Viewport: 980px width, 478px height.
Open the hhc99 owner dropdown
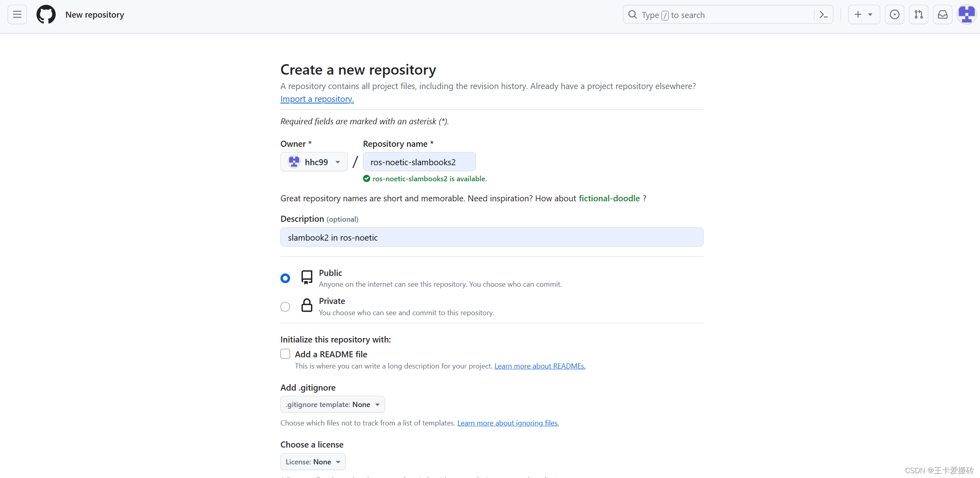pos(314,162)
